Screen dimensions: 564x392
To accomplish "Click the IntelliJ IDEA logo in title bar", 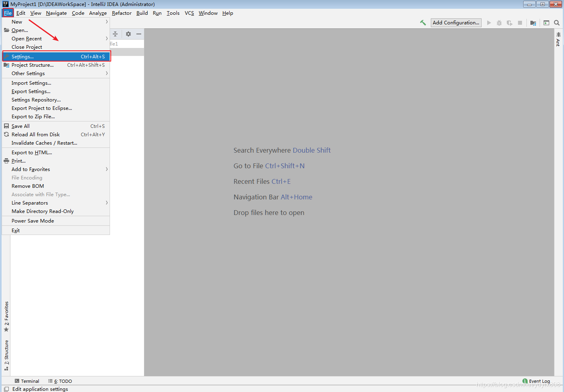I will pos(6,4).
